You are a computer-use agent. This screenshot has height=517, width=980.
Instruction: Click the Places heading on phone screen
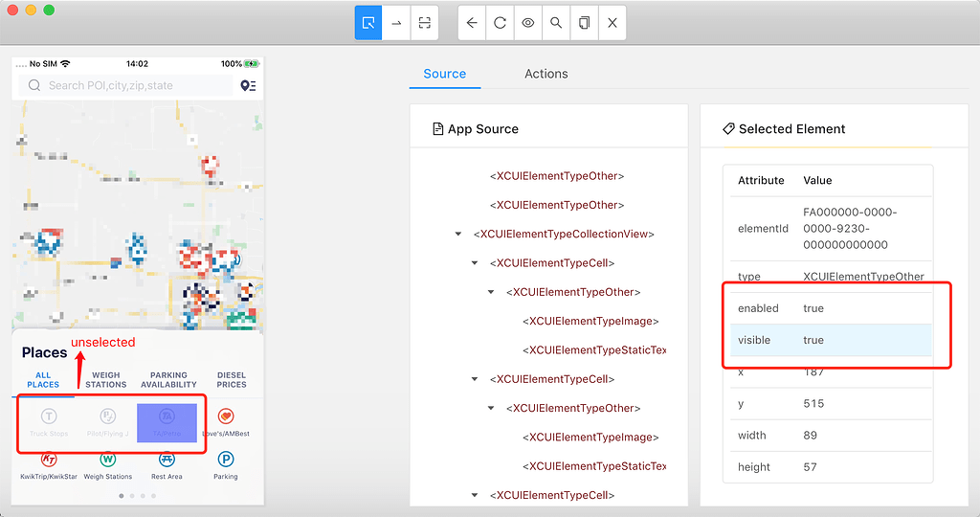pyautogui.click(x=44, y=352)
